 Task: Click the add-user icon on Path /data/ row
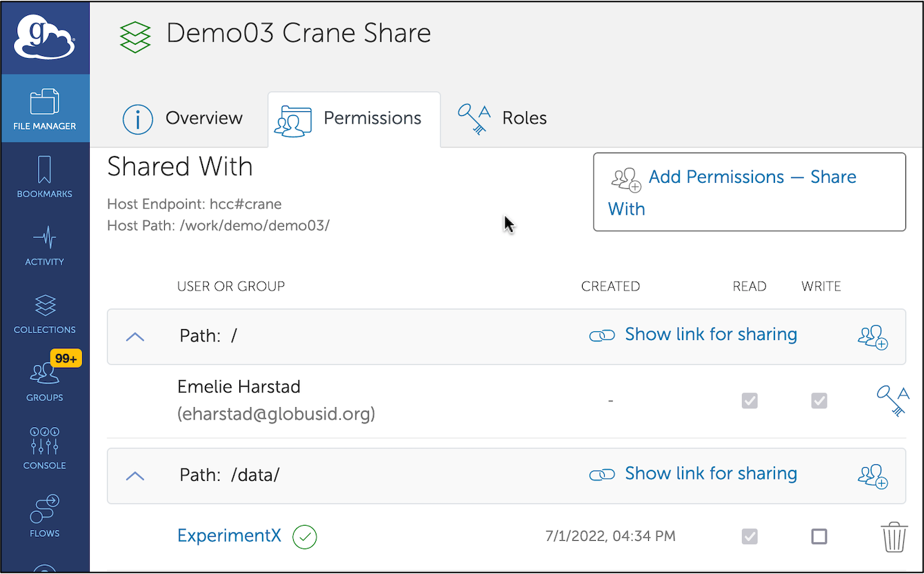(x=872, y=476)
